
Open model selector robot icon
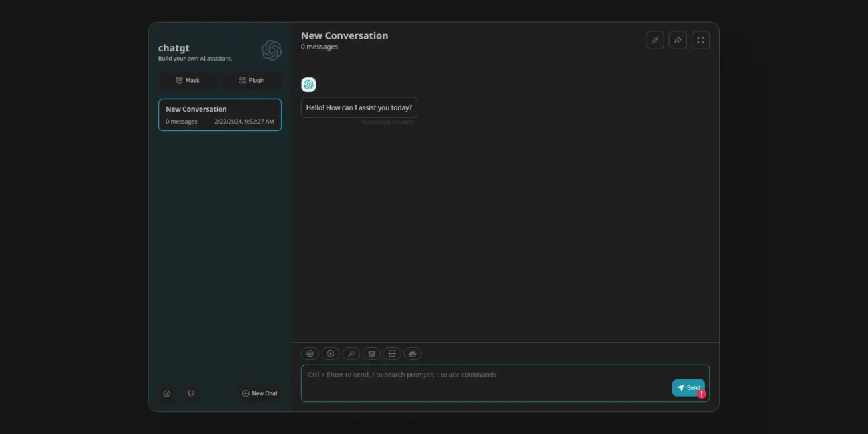pos(413,354)
